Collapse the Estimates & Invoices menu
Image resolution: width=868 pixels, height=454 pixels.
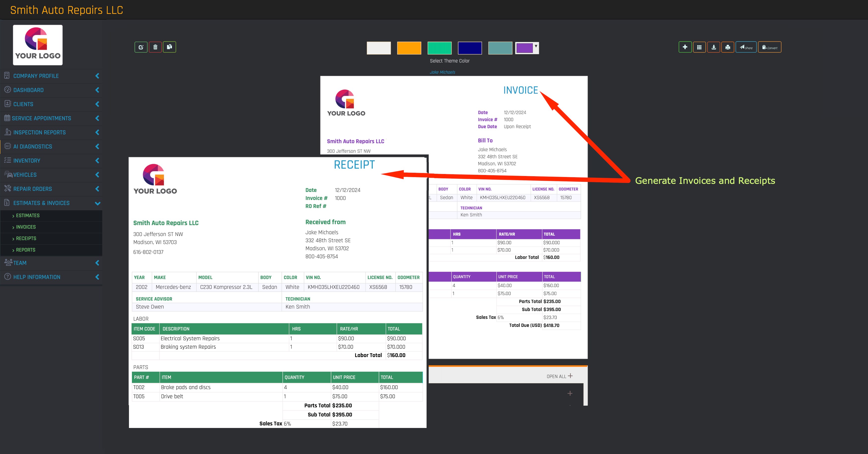click(x=98, y=203)
